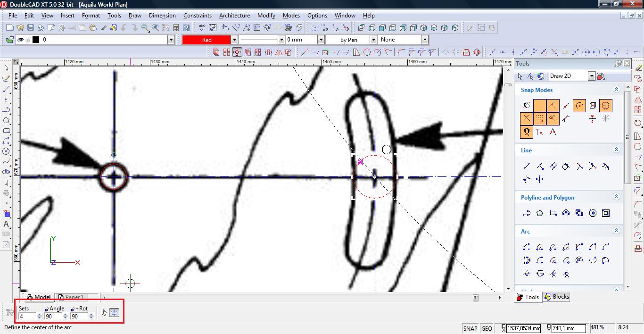Click the Sets value input field
Screen dimensions: 644x334
tap(27, 317)
